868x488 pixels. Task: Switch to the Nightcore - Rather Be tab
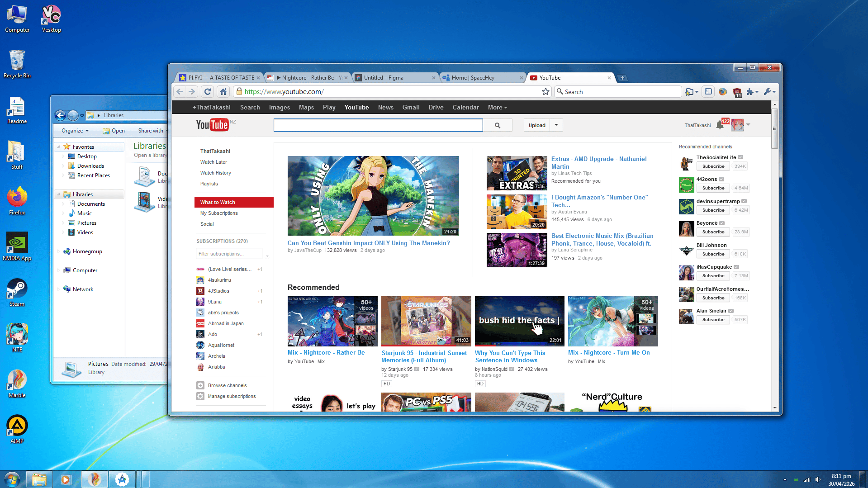308,78
